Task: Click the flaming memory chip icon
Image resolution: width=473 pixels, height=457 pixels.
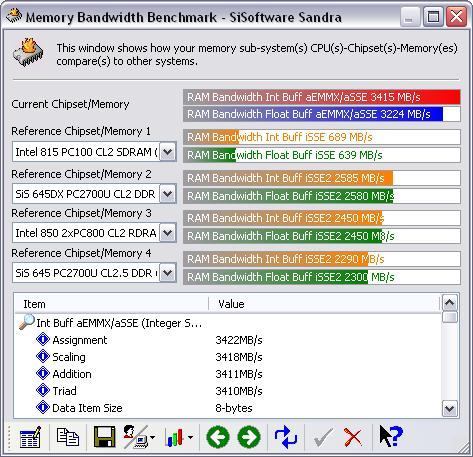Action: click(x=28, y=53)
